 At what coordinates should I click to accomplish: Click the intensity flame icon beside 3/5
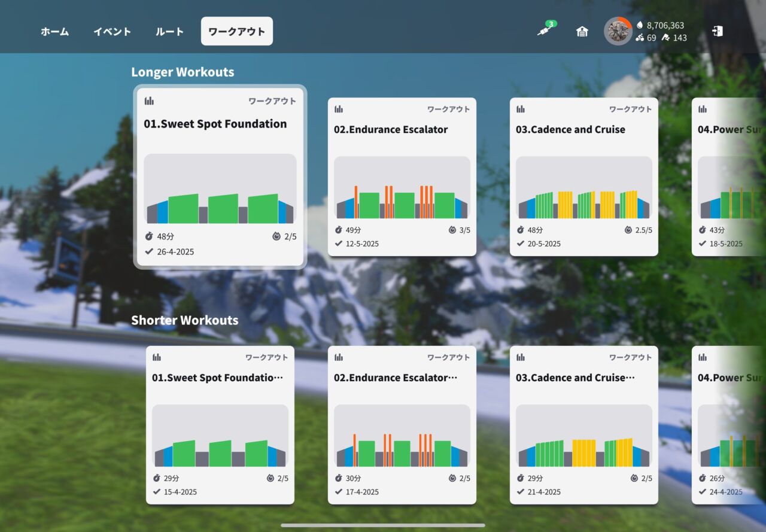tap(452, 230)
